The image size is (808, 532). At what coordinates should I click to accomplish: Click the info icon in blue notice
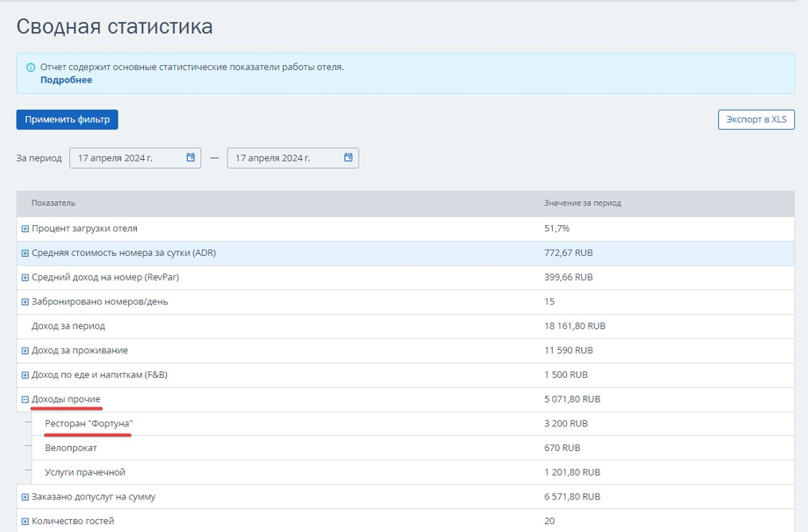30,68
